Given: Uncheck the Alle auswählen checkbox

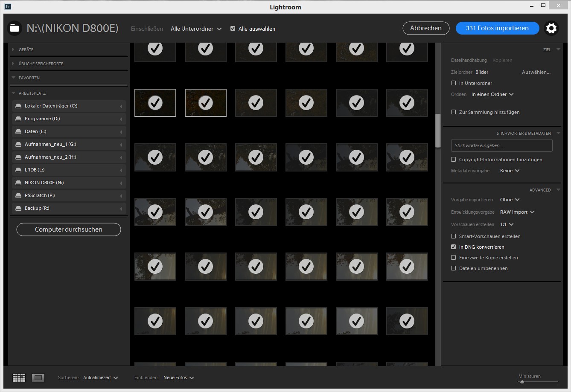Looking at the screenshot, I should [233, 29].
